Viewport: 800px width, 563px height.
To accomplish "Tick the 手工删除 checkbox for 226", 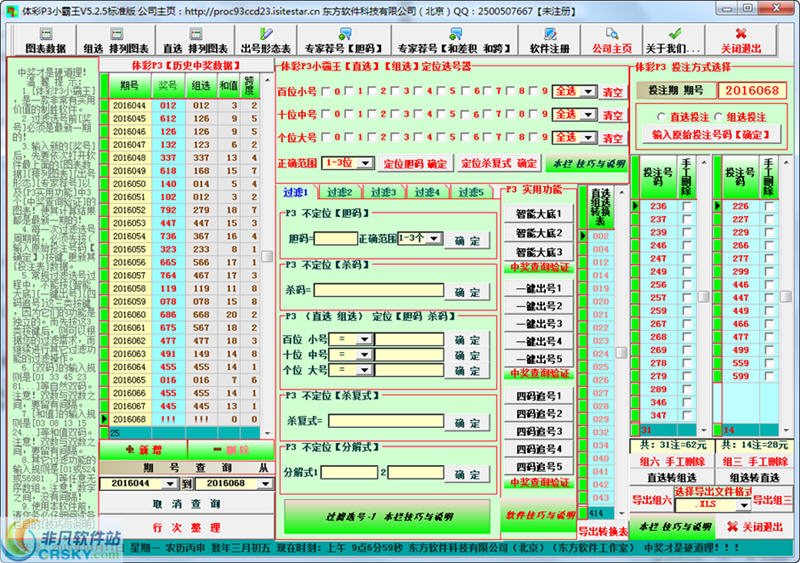I will 769,206.
